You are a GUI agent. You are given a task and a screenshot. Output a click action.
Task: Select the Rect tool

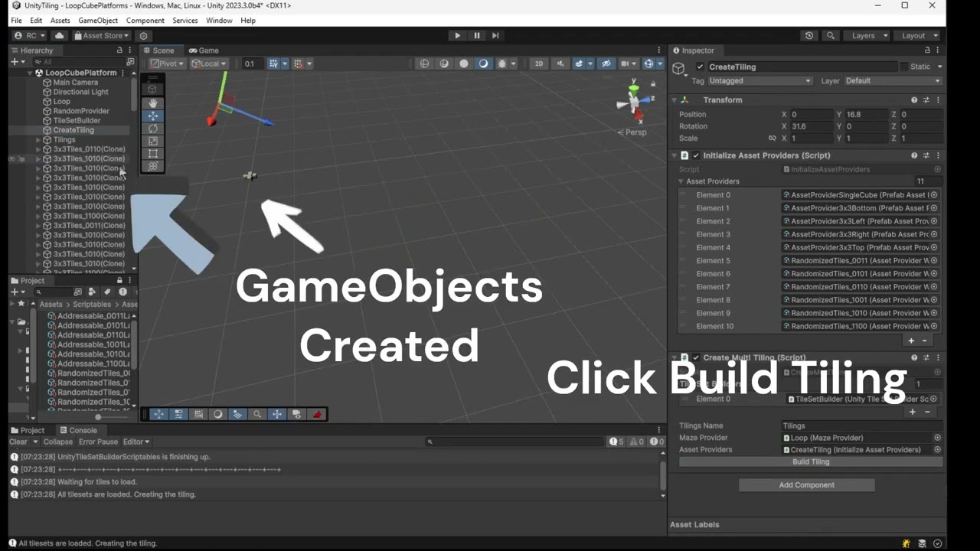tap(153, 154)
